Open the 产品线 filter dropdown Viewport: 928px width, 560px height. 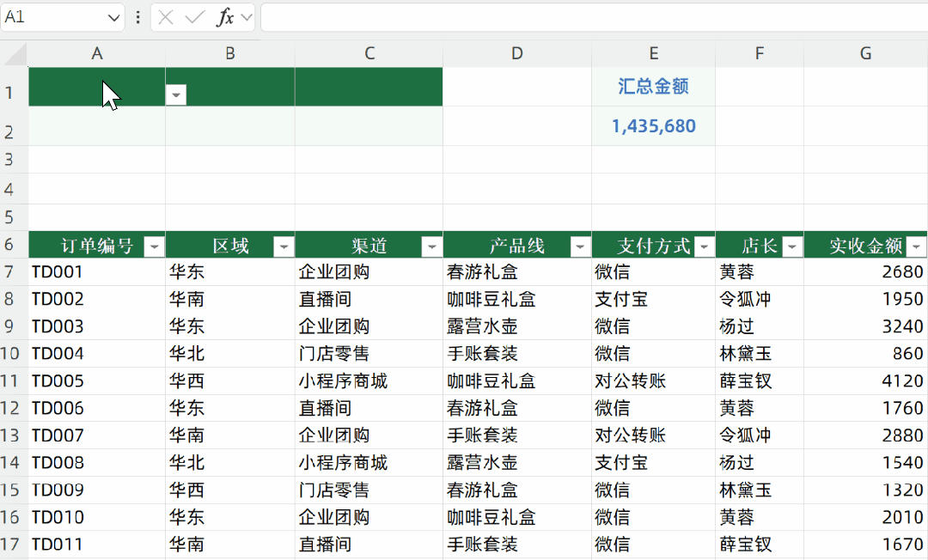pyautogui.click(x=581, y=247)
